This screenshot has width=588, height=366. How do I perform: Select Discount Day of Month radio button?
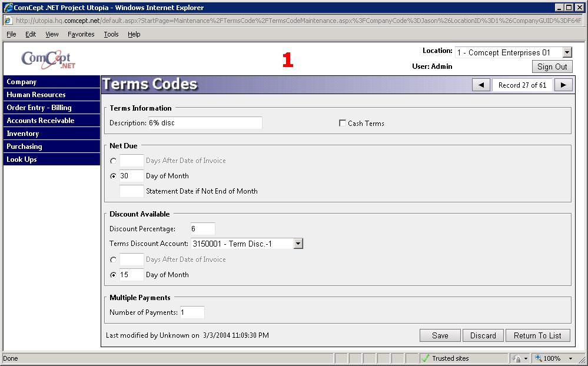click(114, 275)
